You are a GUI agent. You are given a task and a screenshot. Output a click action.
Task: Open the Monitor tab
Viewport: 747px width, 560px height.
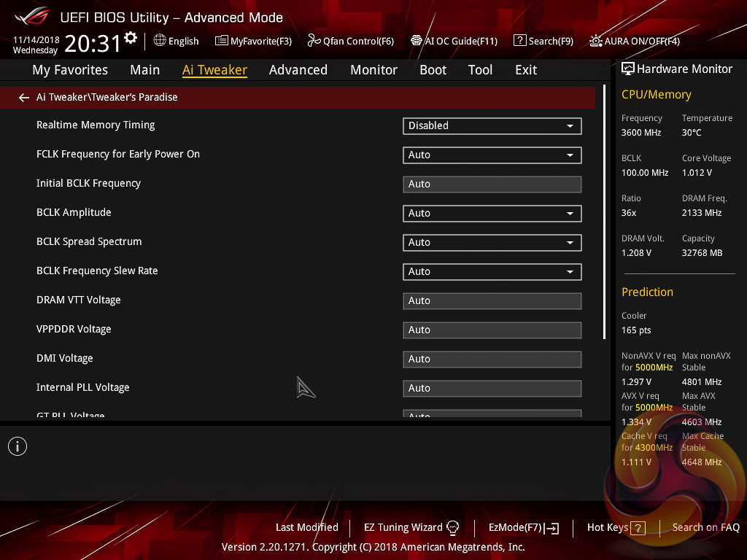click(373, 70)
